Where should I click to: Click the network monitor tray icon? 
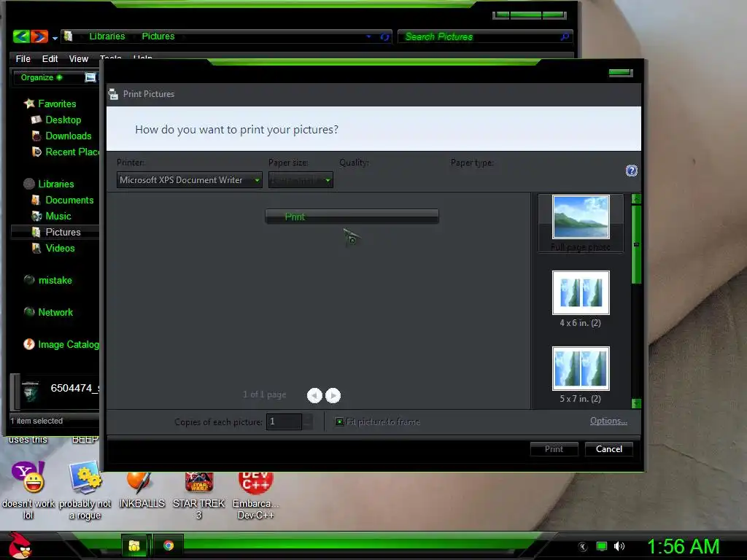[602, 546]
